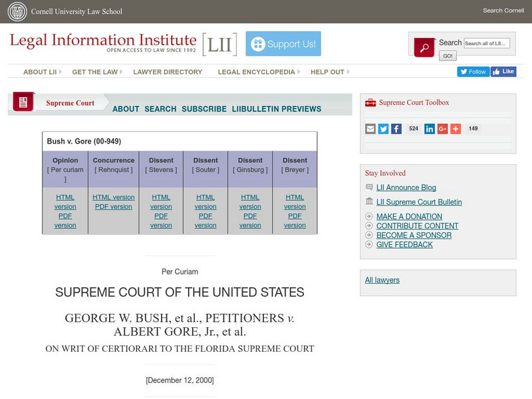Open the LAWYER DIRECTORY menu item
The height and width of the screenshot is (399, 532).
pos(168,72)
